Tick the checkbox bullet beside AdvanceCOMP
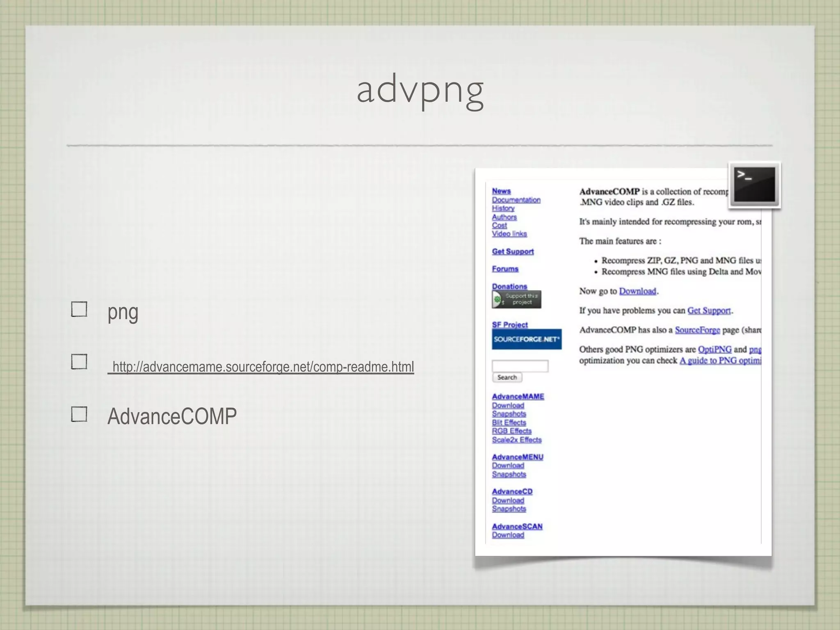Image resolution: width=840 pixels, height=630 pixels. 79,414
